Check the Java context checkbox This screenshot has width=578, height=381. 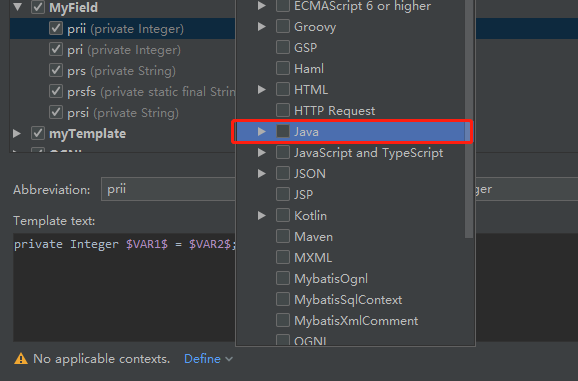pyautogui.click(x=283, y=132)
